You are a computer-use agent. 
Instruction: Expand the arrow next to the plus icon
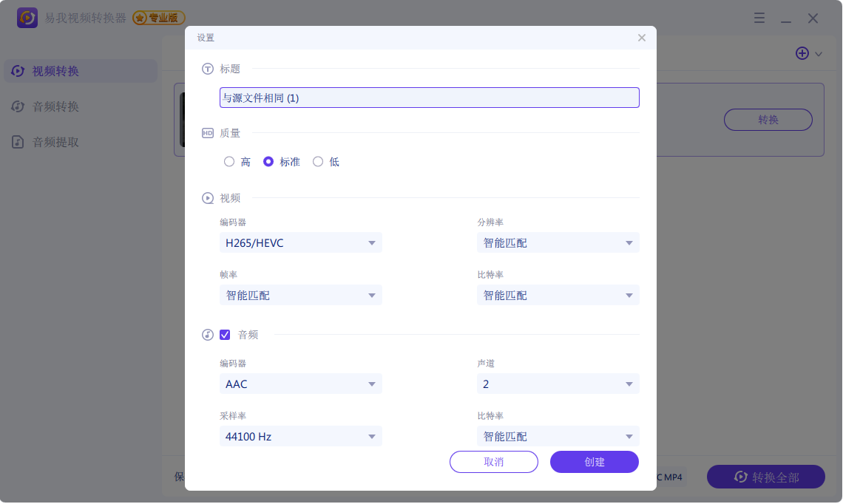pyautogui.click(x=817, y=53)
